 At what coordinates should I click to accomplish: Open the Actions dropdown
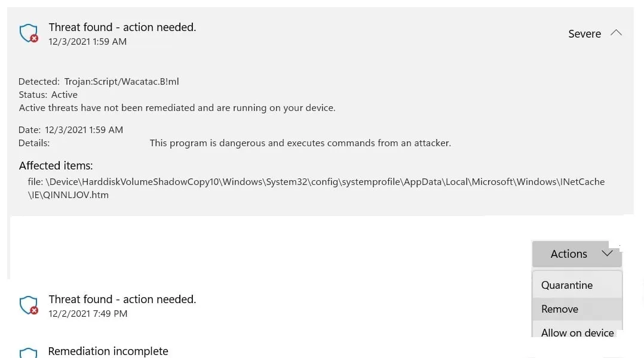coord(576,254)
